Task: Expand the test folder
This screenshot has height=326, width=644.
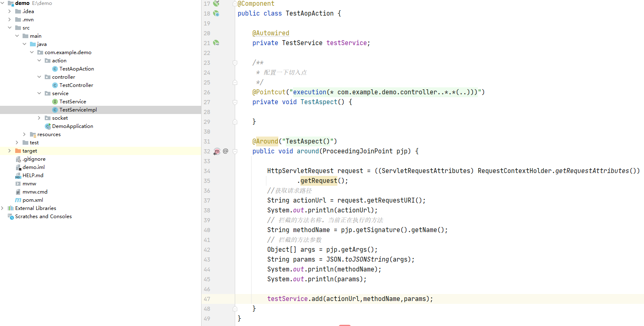Action: pyautogui.click(x=17, y=143)
